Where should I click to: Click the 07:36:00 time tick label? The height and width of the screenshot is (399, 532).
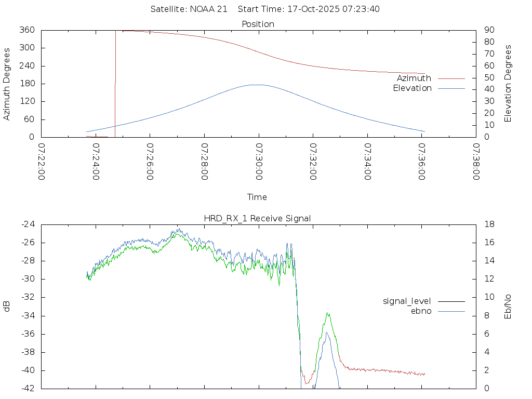421,162
